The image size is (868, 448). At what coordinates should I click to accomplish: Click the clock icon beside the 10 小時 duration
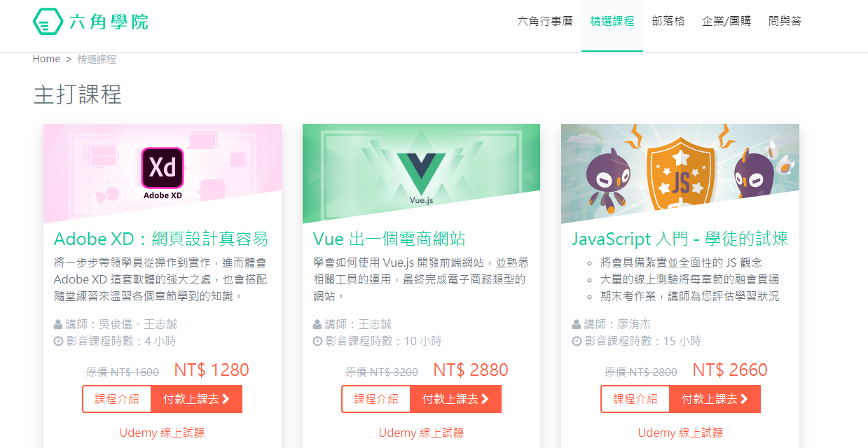[317, 341]
